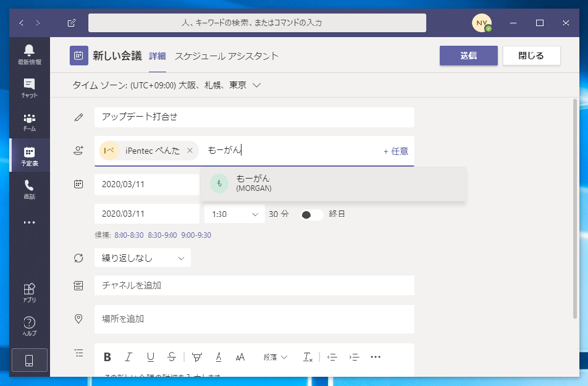Click the meeting title field アップデート打合せ
588x386 pixels.
pos(254,117)
